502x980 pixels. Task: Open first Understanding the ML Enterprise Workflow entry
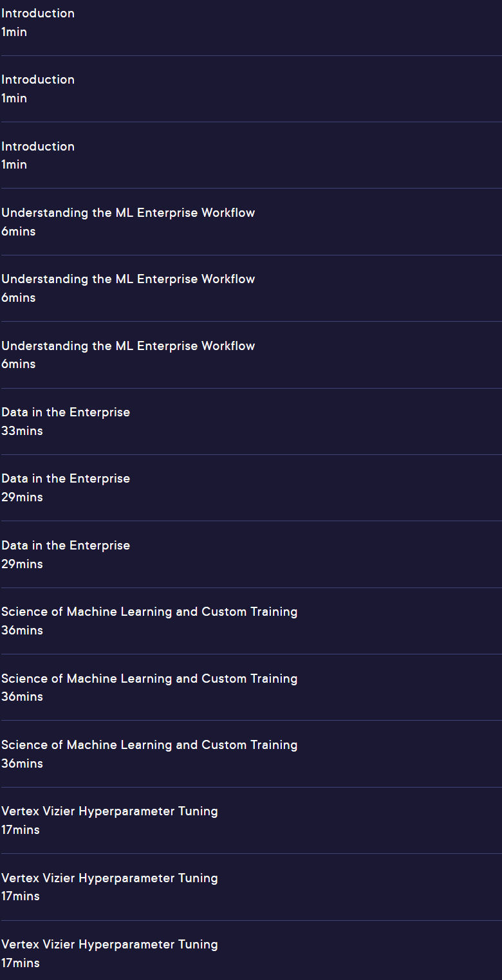(x=128, y=213)
